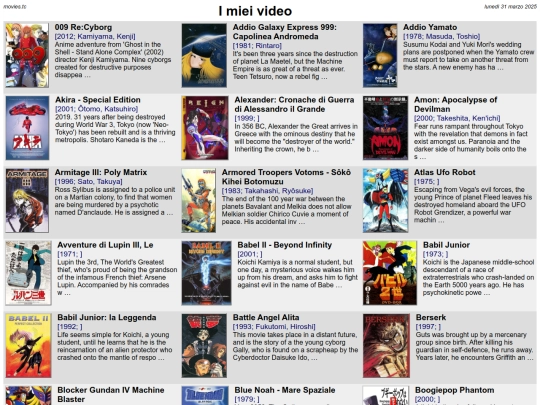The width and height of the screenshot is (540, 405).
Task: Click the title 009 Re:Cyborg
Action: pos(83,27)
